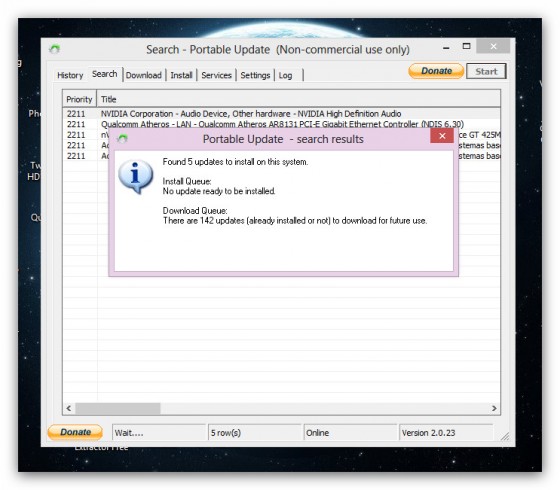Click the priority 2211 cell in the NVIDIA audio row
560x490 pixels.
tap(76, 114)
